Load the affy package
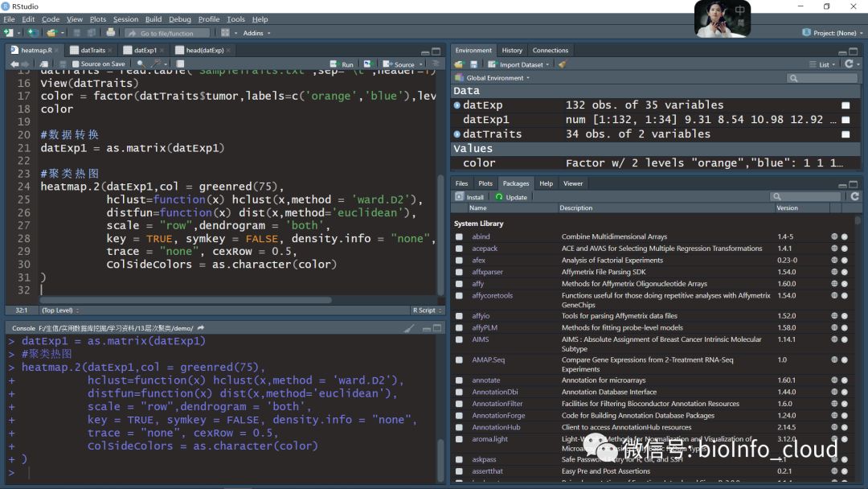 click(459, 284)
